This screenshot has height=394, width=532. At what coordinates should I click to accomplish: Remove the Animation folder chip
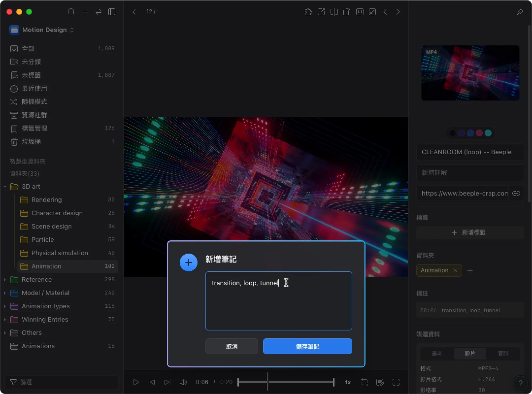[x=455, y=270]
